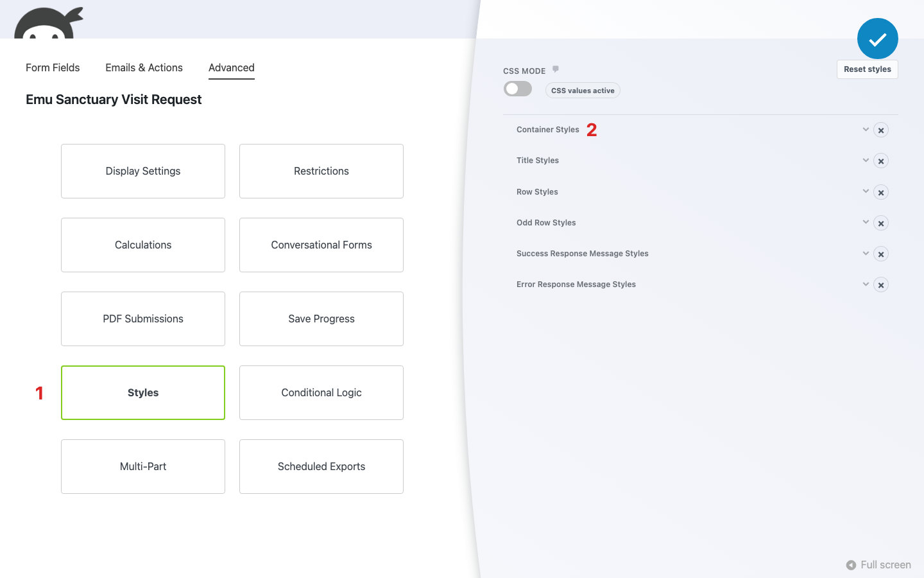Click the Full screen arrow icon

coord(851,565)
